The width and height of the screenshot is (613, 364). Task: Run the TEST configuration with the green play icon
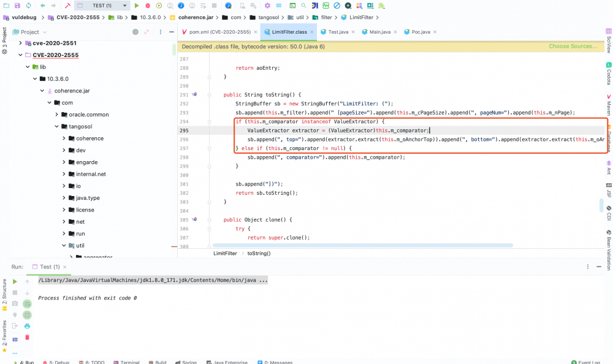coord(137,6)
